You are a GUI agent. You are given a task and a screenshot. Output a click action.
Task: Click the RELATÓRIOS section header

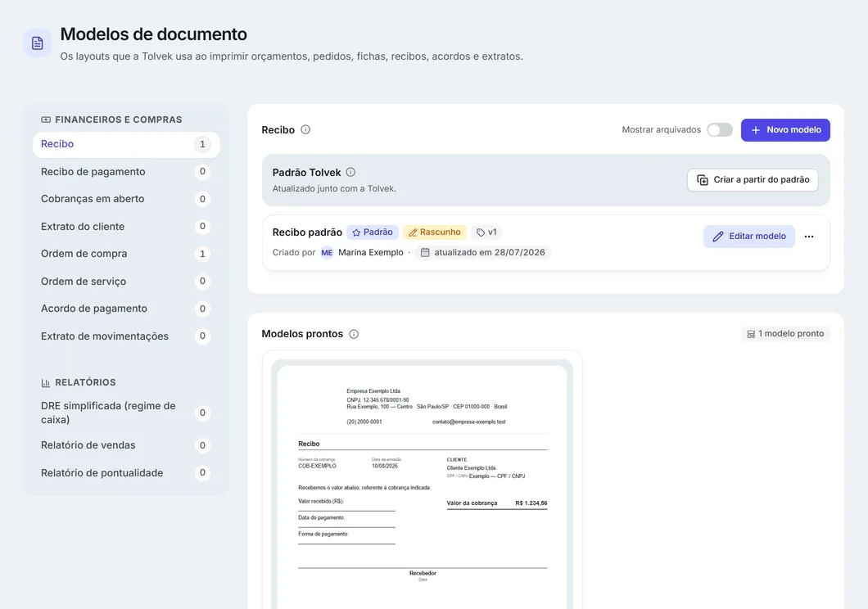(x=85, y=383)
